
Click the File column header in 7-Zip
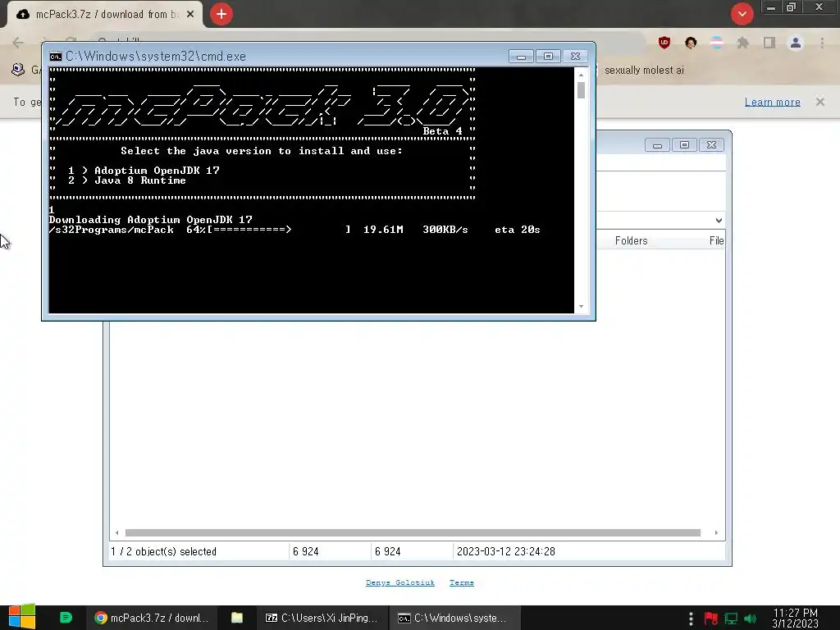(x=716, y=241)
